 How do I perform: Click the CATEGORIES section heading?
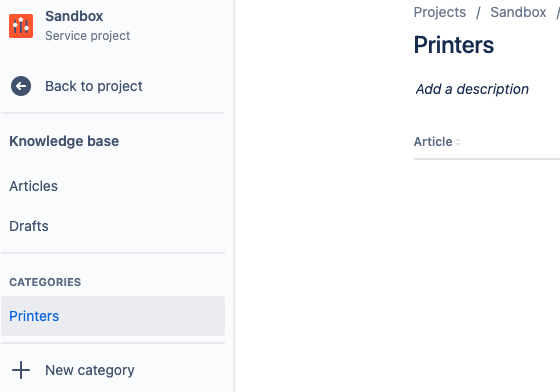[45, 282]
